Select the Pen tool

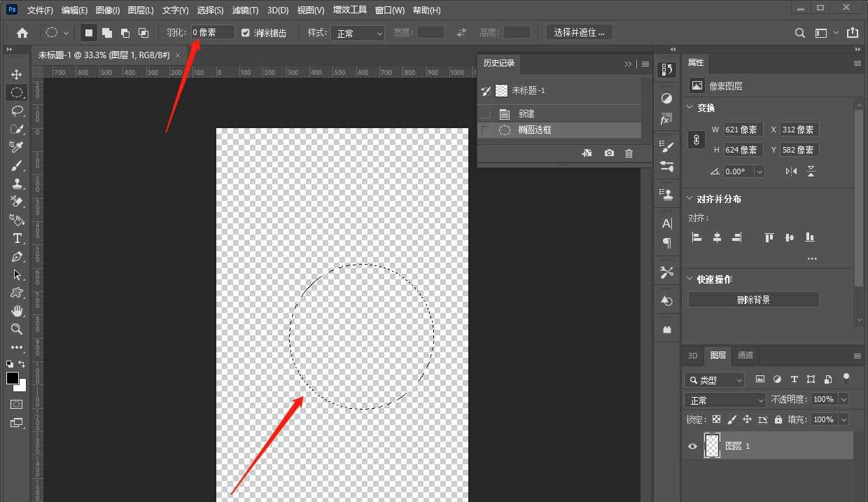pos(17,256)
